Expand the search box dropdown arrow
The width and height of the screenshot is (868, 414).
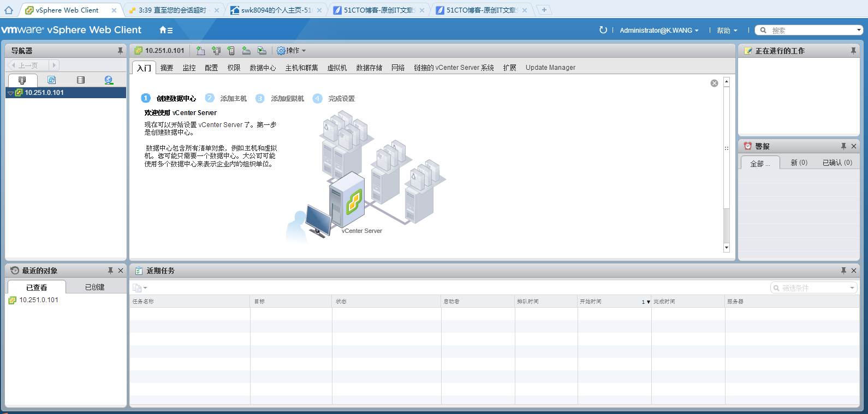[x=858, y=31]
